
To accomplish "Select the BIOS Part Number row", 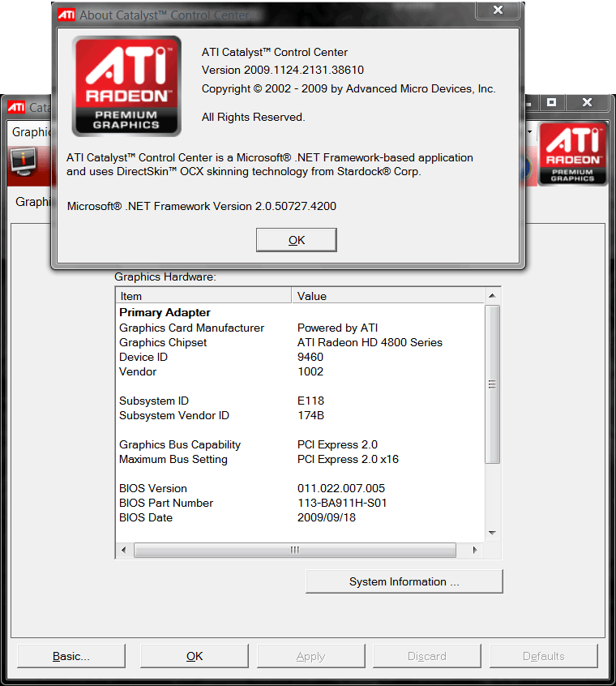I will 300,503.
